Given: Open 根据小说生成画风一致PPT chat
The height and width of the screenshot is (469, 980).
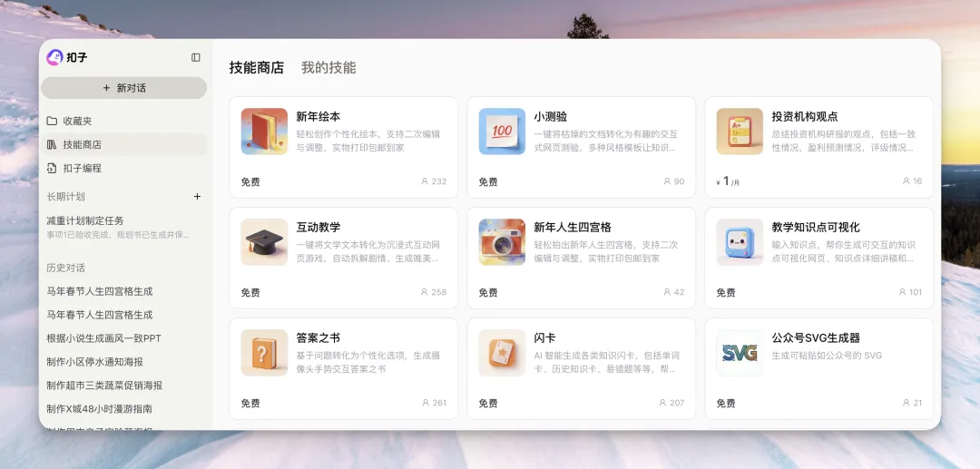Looking at the screenshot, I should 103,338.
